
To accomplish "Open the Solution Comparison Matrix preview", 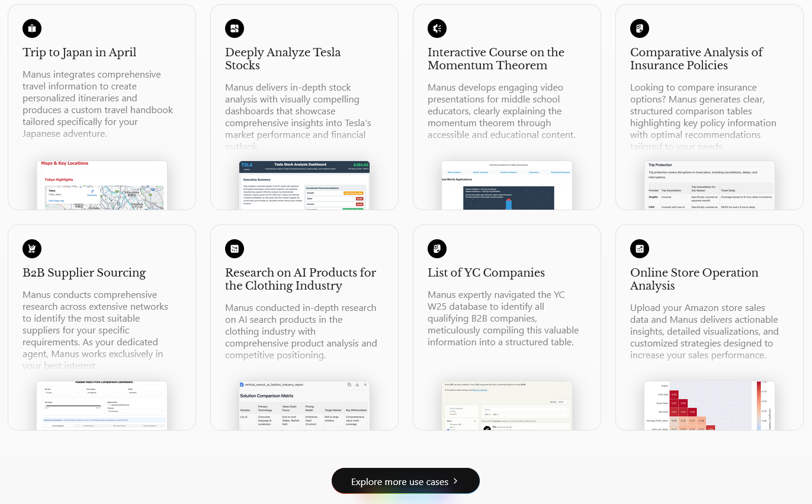I will pyautogui.click(x=304, y=406).
